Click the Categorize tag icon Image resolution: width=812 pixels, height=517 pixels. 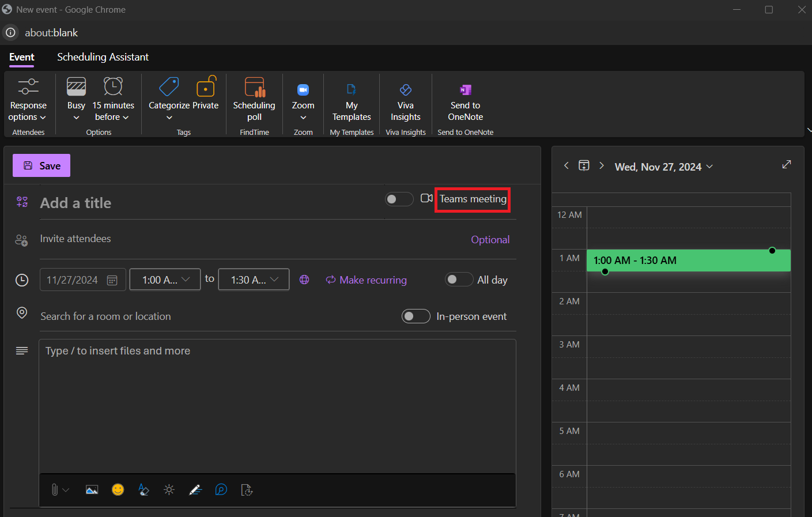pos(169,86)
